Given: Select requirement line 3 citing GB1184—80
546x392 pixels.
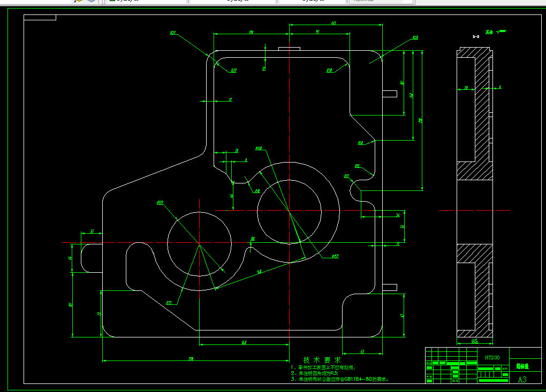Looking at the screenshot, I should [x=339, y=379].
